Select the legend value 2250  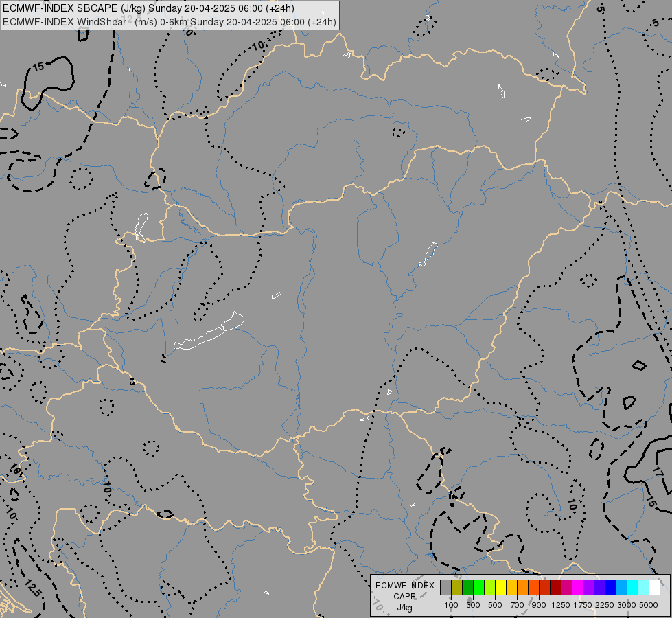(605, 605)
